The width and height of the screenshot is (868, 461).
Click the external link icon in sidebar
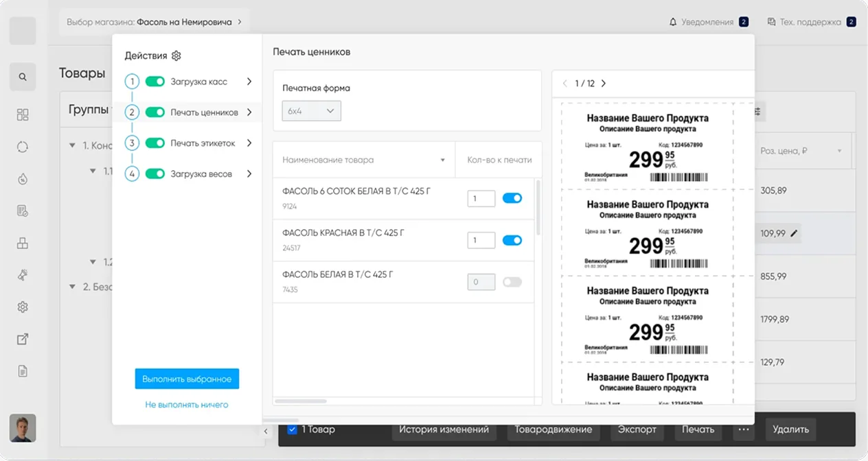click(x=23, y=339)
